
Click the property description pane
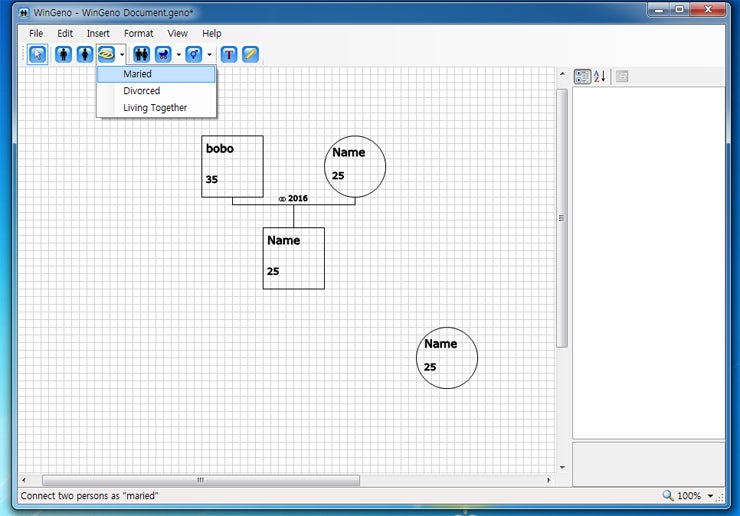648,464
